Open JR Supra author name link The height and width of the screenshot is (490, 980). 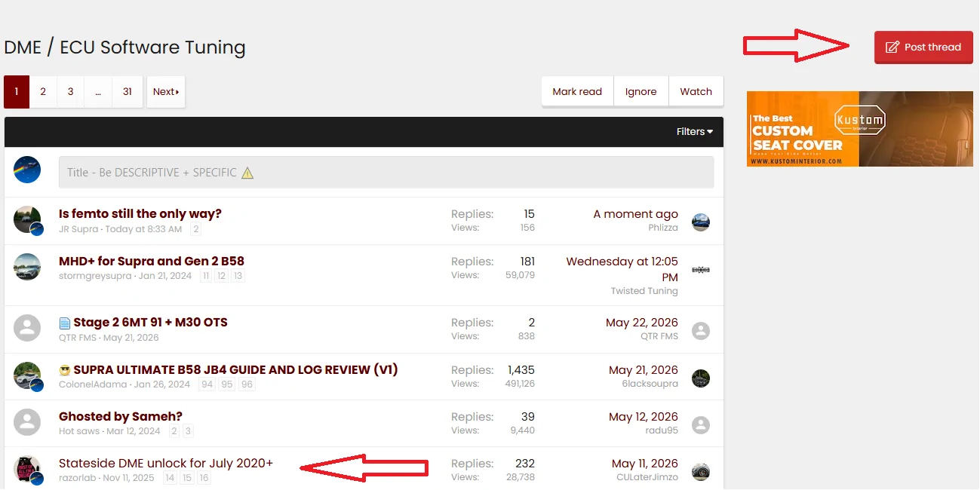point(78,229)
